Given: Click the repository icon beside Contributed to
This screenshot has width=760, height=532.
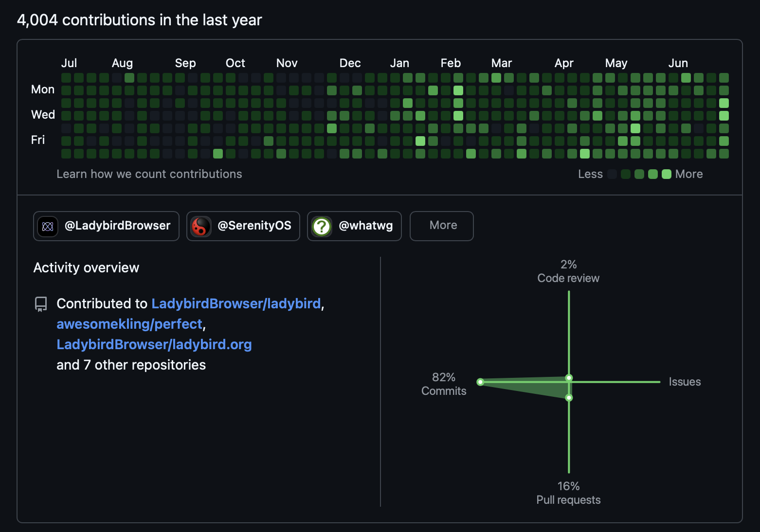Looking at the screenshot, I should pos(41,304).
